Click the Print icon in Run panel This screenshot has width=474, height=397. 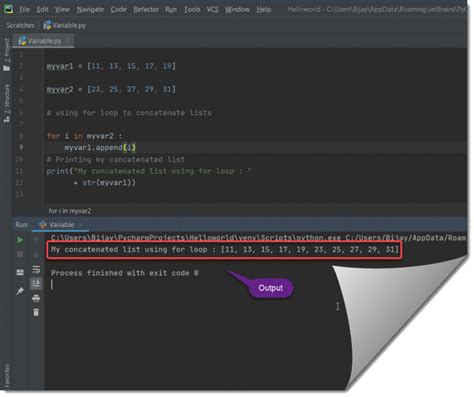click(36, 298)
